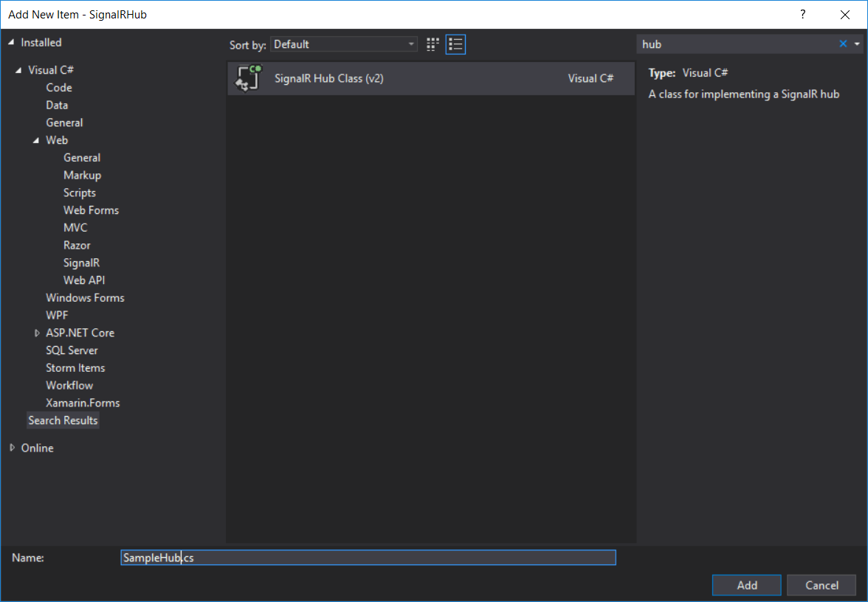
Task: Select MVC category
Action: 75,228
